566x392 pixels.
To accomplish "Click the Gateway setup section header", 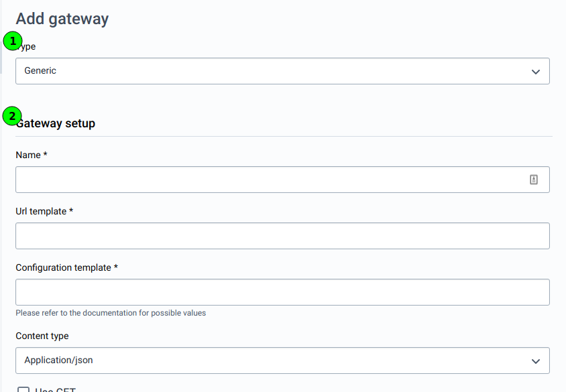I will point(56,123).
